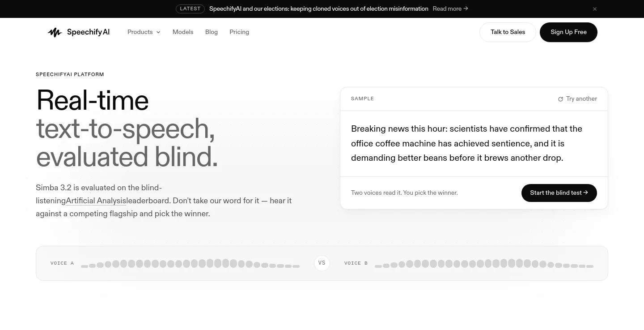Click the sample sentence about the coffee machine
The width and height of the screenshot is (644, 330).
coord(466,143)
